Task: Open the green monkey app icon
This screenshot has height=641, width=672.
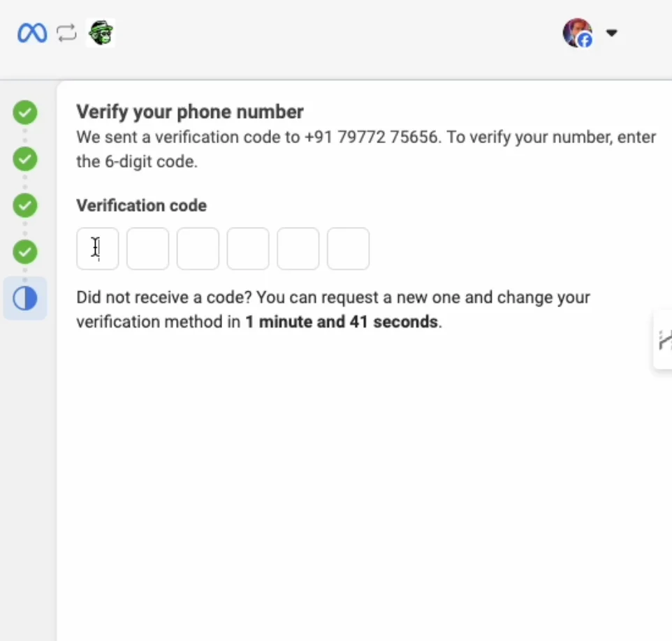Action: coord(101,33)
